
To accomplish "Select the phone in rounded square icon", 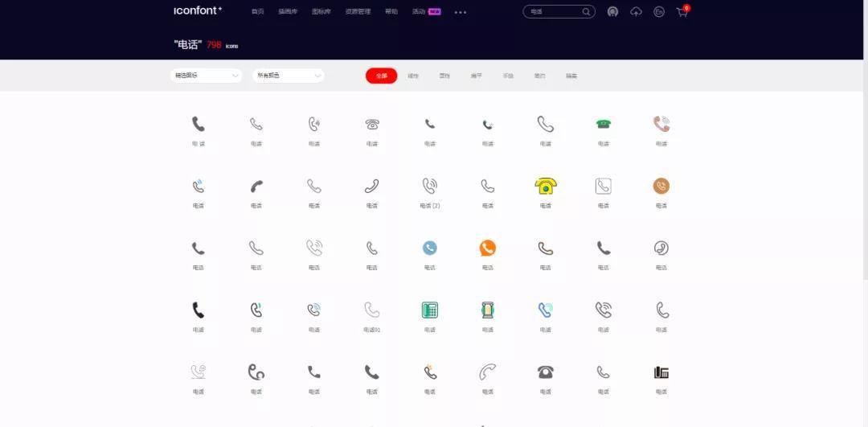I will pyautogui.click(x=604, y=186).
